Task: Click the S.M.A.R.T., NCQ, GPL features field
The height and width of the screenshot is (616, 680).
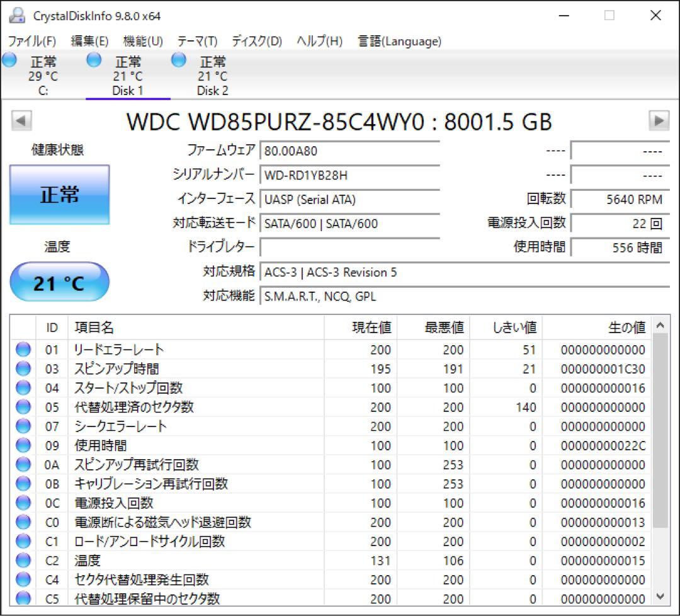Action: point(465,296)
